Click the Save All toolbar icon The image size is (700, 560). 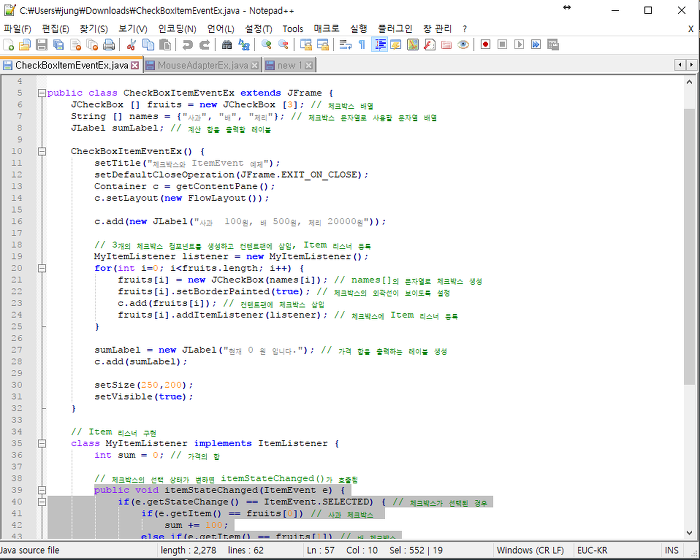tap(58, 45)
